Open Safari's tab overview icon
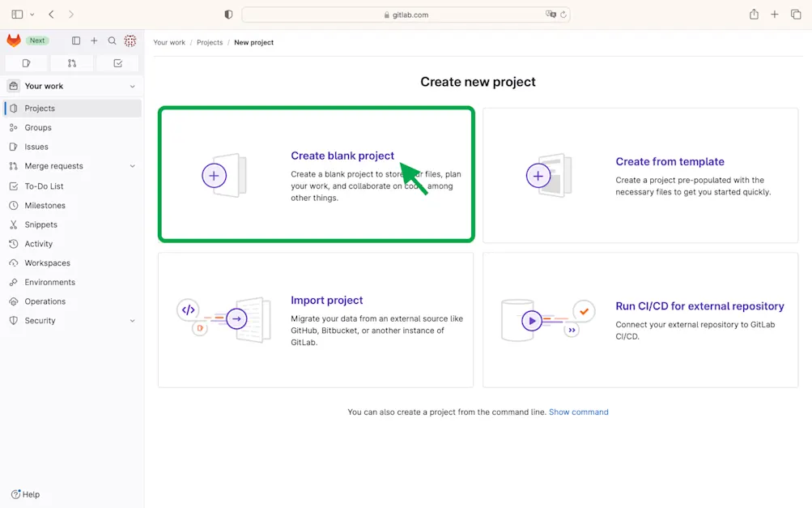Screen dimensions: 812x508 click(795, 14)
